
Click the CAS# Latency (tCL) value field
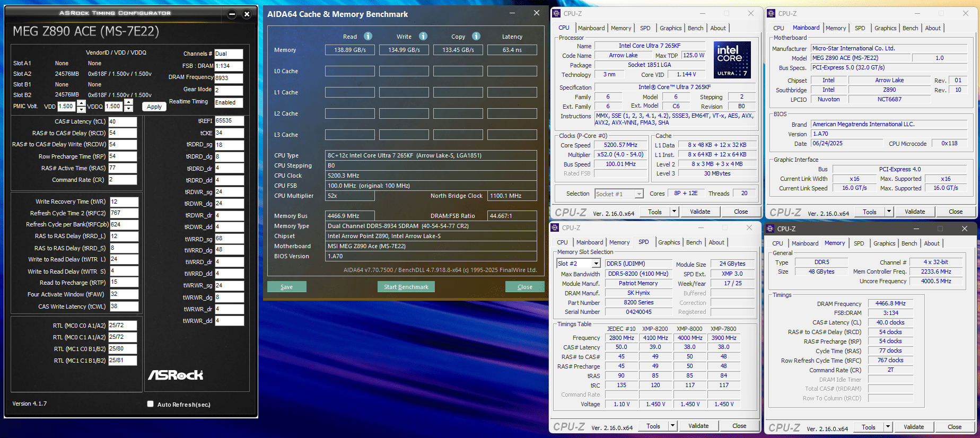(x=122, y=121)
